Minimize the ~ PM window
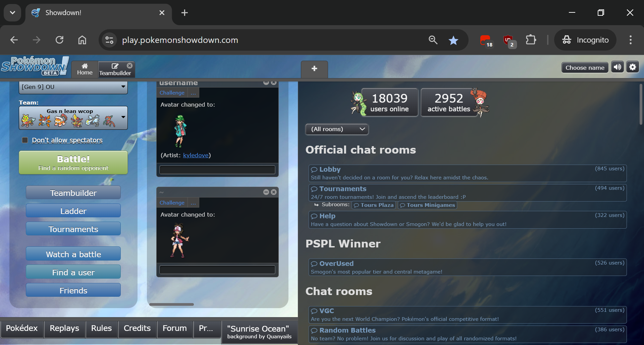This screenshot has width=644, height=345. coord(266,192)
